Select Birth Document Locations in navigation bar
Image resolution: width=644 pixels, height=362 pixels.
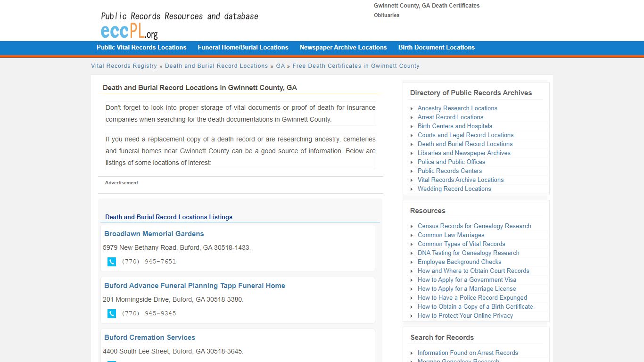(x=437, y=48)
